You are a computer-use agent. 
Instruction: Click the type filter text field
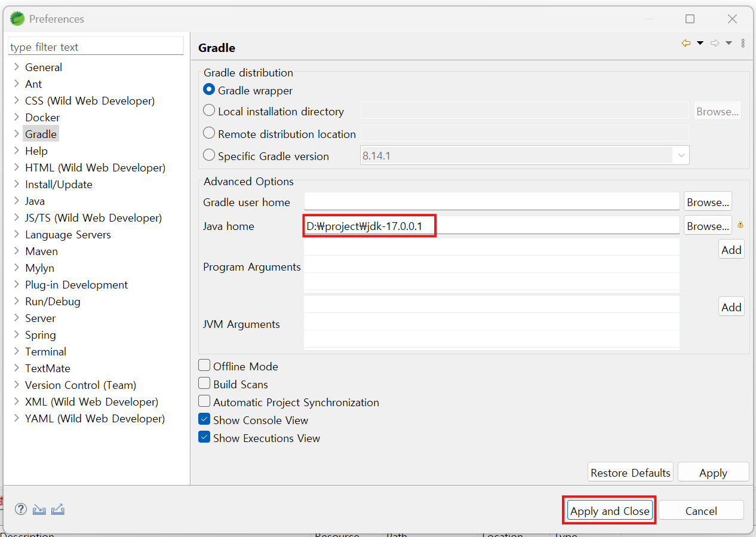[96, 46]
